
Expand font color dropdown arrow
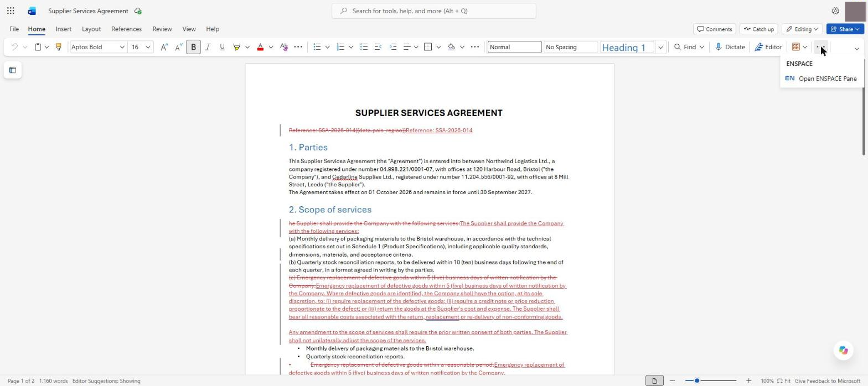pos(271,47)
